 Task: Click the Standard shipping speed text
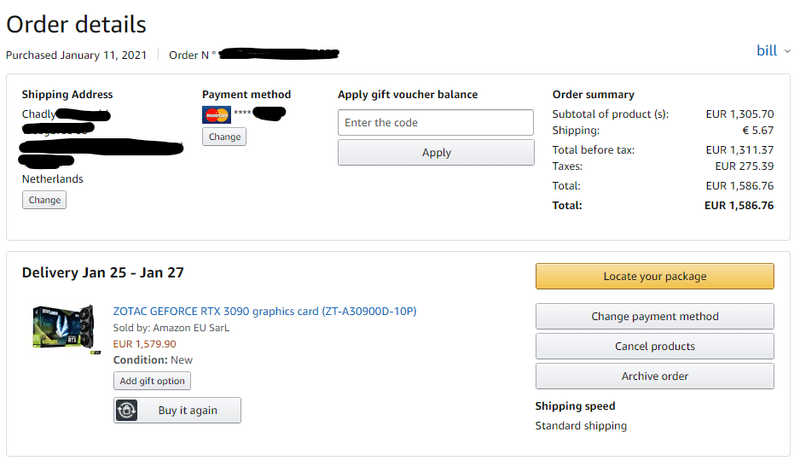tap(581, 426)
